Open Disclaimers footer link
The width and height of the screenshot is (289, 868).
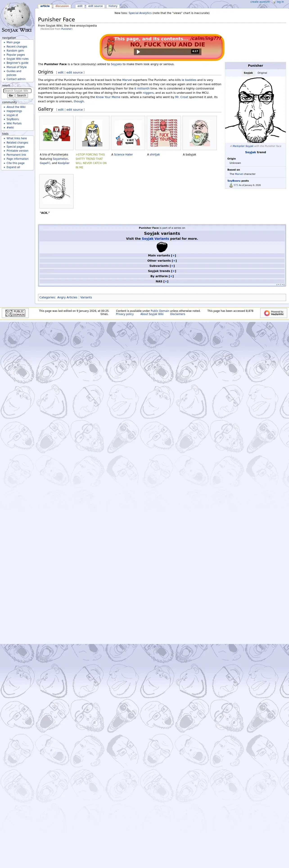(x=178, y=314)
